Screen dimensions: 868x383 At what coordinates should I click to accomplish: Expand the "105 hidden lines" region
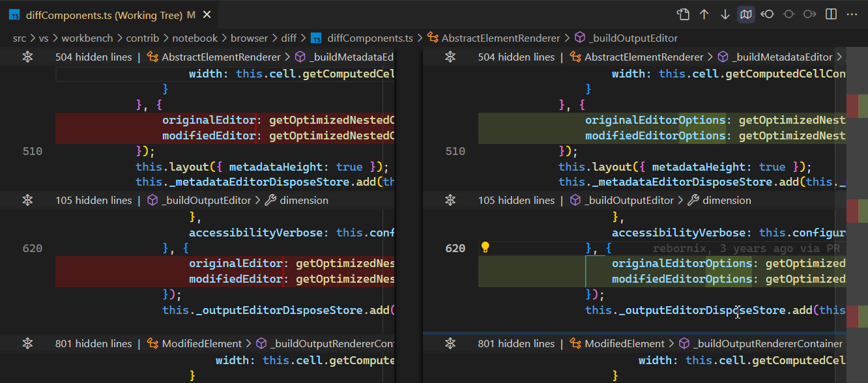click(27, 200)
